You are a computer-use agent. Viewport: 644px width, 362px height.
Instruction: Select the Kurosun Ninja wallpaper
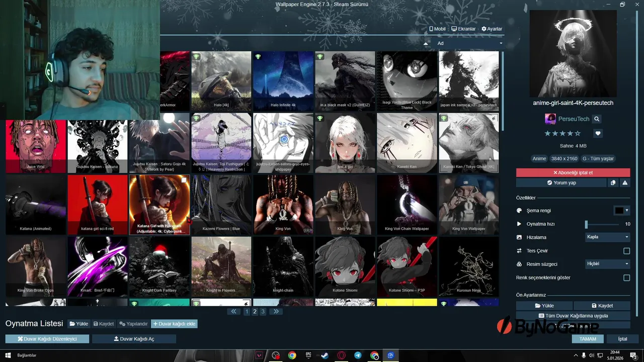(469, 266)
